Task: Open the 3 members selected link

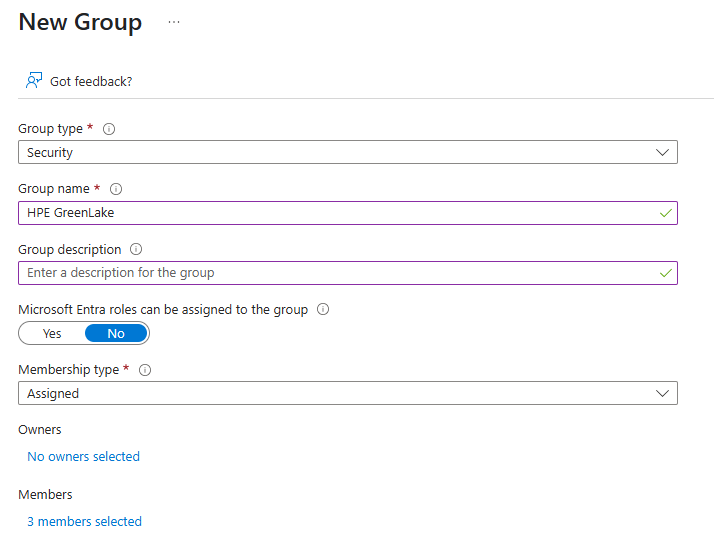Action: tap(84, 521)
